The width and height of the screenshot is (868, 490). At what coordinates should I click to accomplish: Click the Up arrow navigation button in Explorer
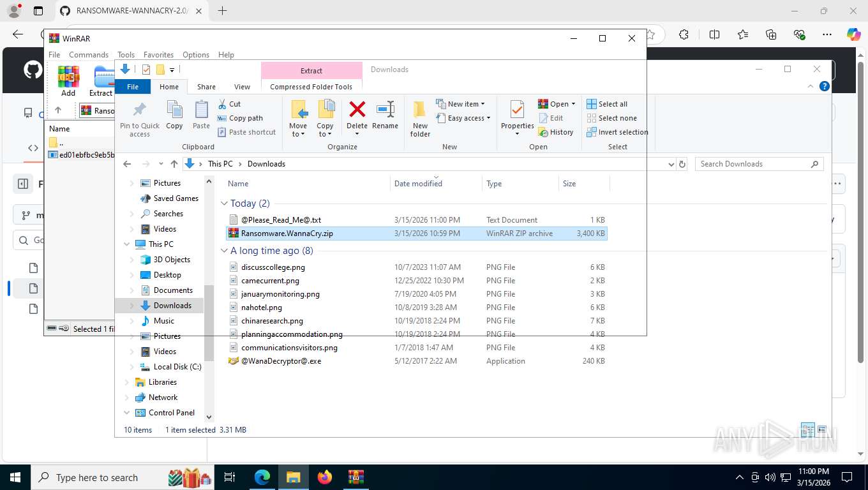174,164
